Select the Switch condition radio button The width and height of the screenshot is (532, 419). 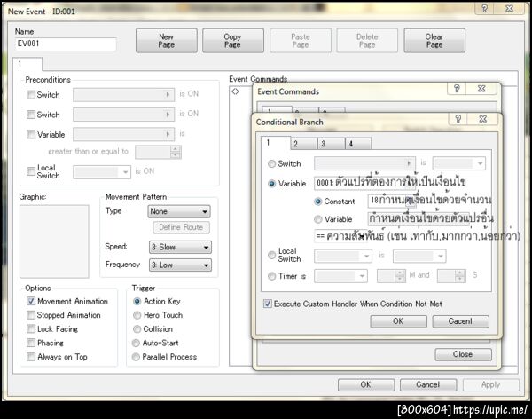click(272, 164)
